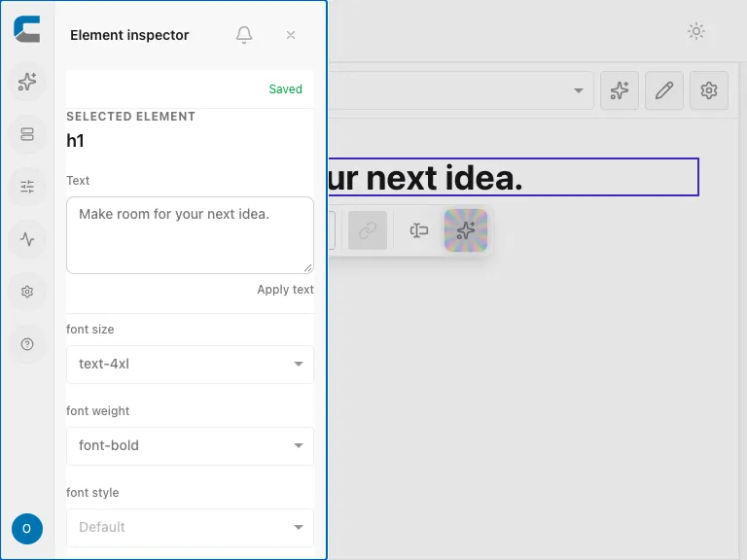Click the textarea resize handle corner
747x560 pixels.
pyautogui.click(x=307, y=268)
